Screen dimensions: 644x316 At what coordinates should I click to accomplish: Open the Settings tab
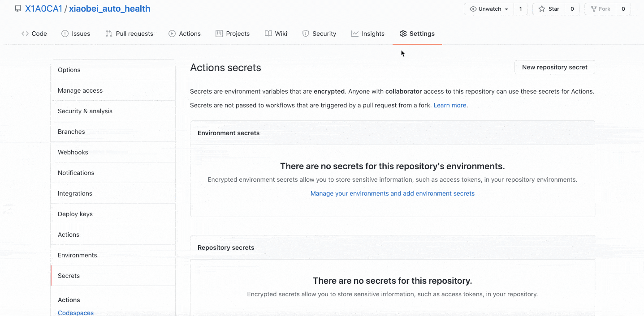(x=417, y=34)
